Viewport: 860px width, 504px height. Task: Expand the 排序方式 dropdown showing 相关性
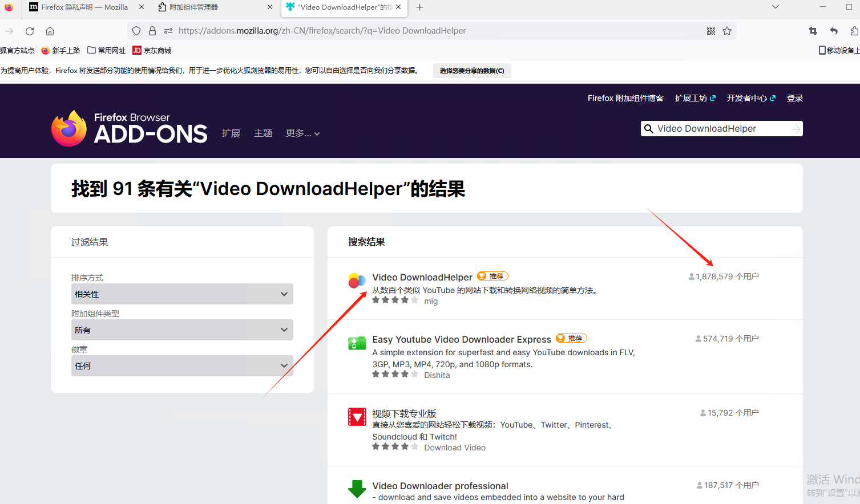click(x=182, y=294)
